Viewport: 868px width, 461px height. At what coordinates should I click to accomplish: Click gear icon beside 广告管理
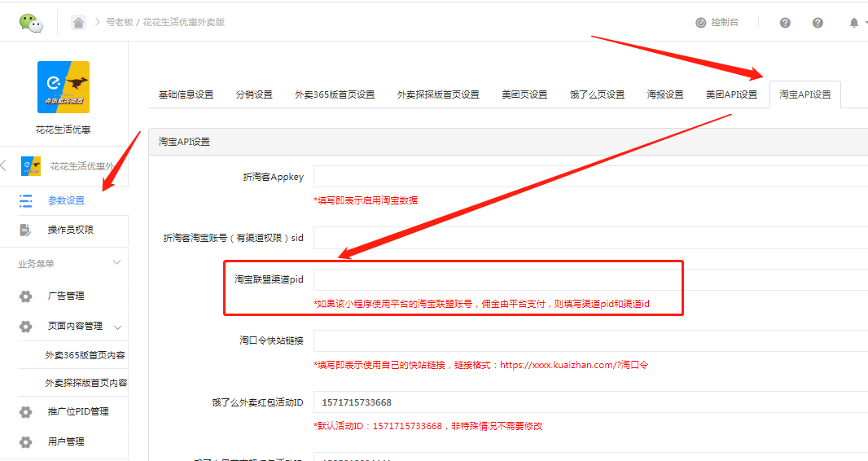coord(25,296)
